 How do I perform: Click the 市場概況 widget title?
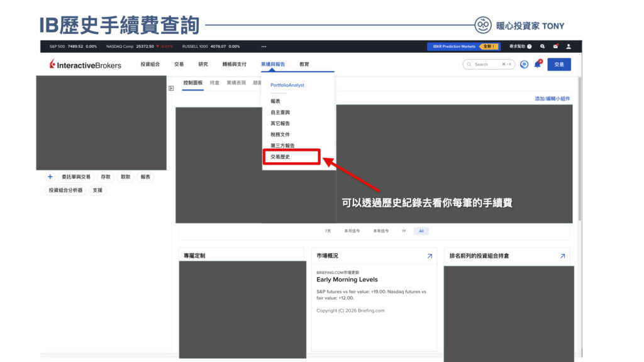(x=327, y=256)
